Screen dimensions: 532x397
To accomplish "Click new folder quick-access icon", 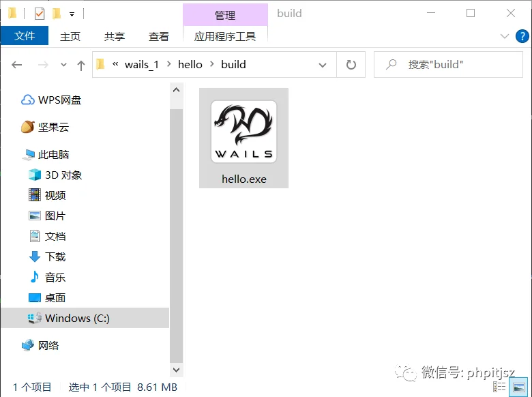I will pyautogui.click(x=57, y=14).
